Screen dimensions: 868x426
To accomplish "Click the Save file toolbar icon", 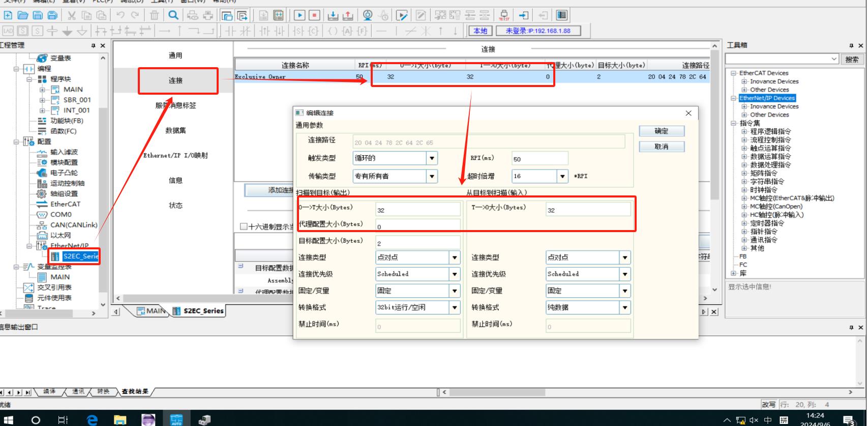I will 38,16.
